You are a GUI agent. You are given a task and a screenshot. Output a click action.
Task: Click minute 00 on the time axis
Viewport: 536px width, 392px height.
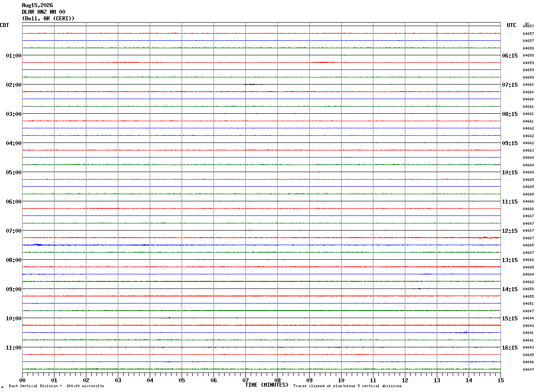click(22, 380)
